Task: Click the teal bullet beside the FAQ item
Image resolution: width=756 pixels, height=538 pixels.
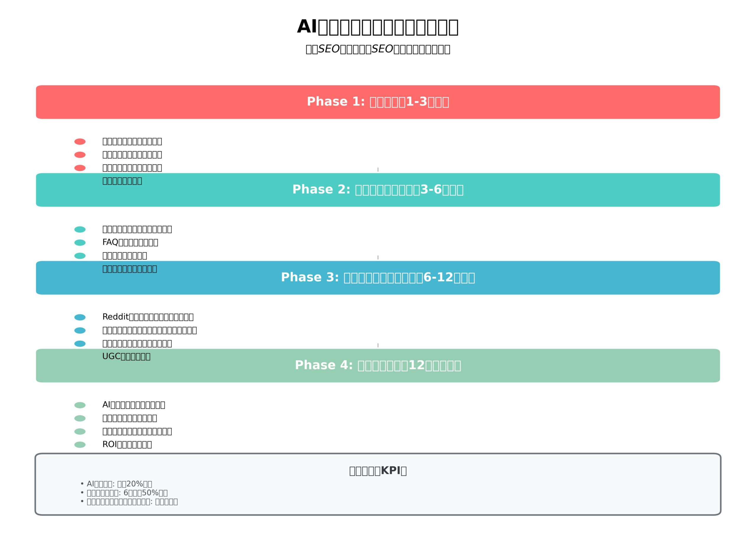Action: 80,243
